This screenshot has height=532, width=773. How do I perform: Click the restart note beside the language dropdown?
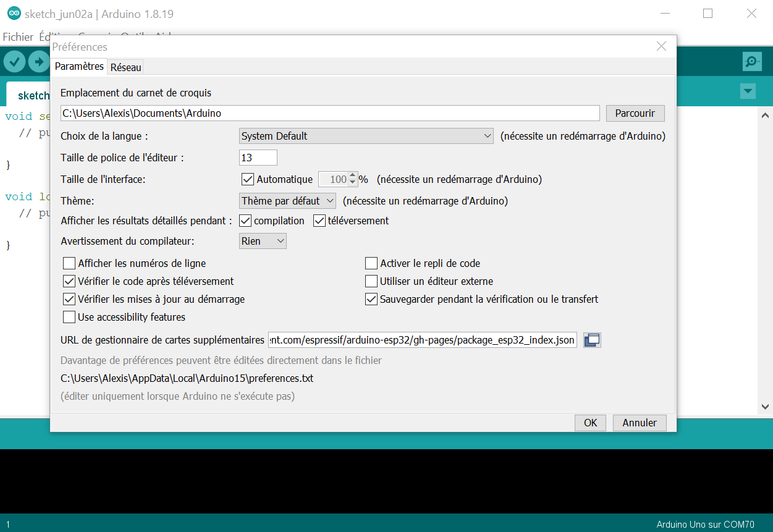point(583,136)
